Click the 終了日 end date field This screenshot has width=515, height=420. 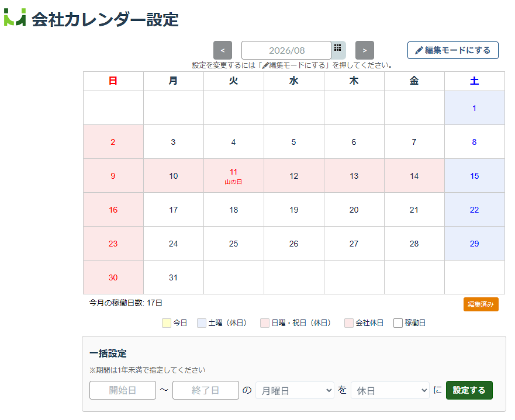coord(206,390)
